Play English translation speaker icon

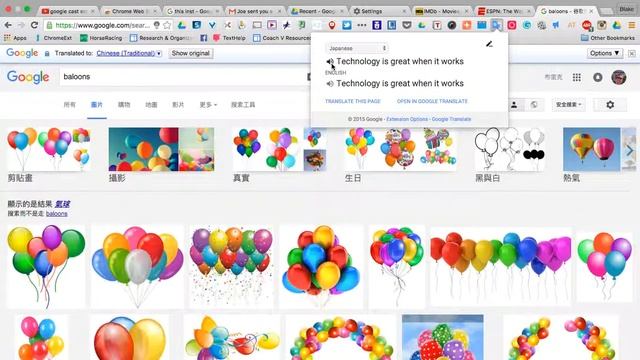click(330, 84)
